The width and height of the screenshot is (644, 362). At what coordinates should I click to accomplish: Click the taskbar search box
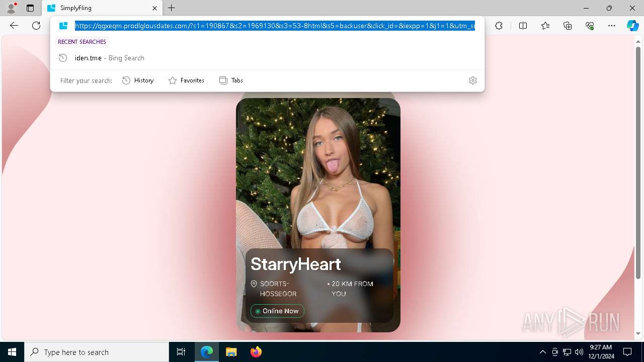coord(97,352)
